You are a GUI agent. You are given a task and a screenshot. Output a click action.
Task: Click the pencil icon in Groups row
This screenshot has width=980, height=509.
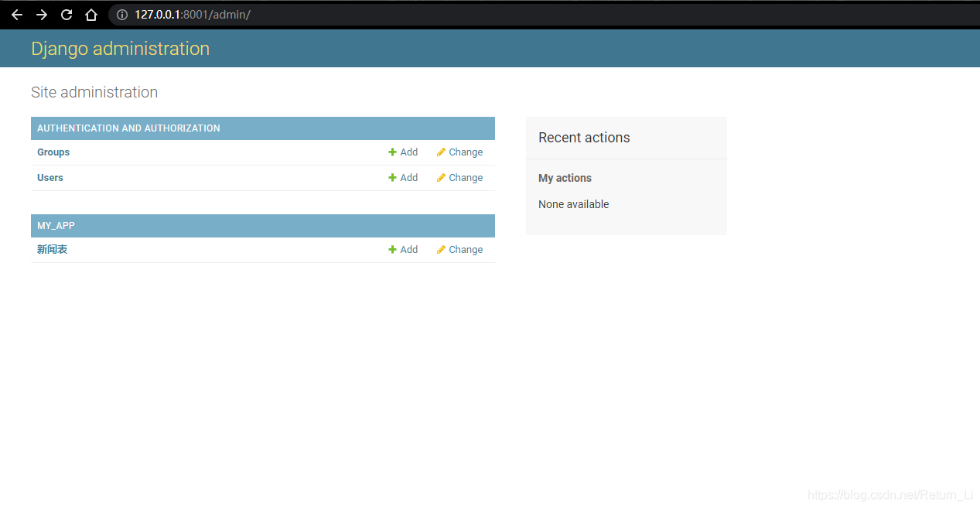point(441,152)
